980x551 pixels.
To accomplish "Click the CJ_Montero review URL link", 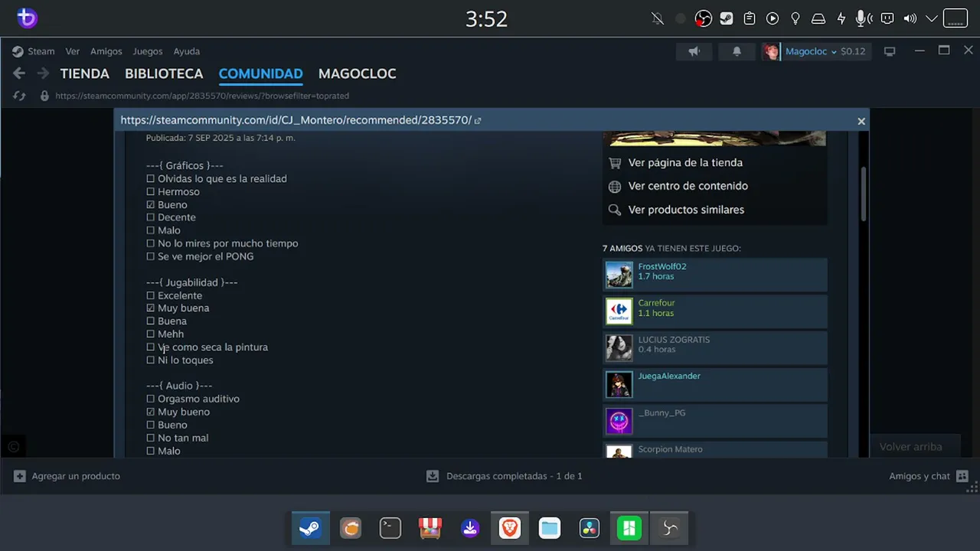I will tap(296, 120).
